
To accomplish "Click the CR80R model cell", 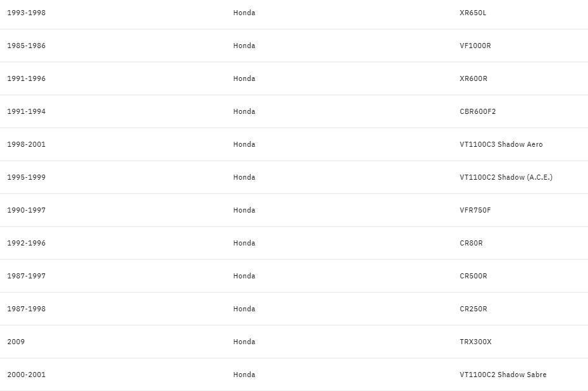I will [x=471, y=243].
